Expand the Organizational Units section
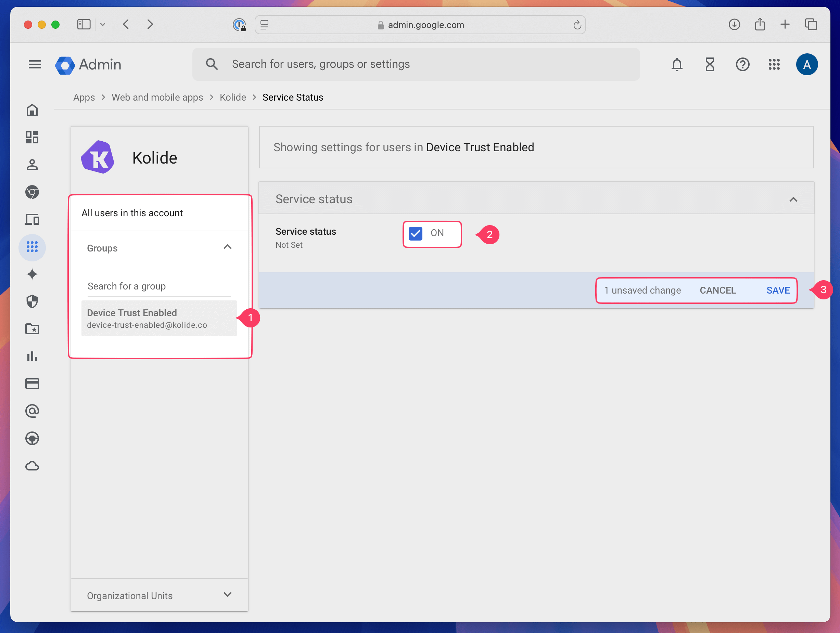The image size is (840, 633). (x=228, y=595)
